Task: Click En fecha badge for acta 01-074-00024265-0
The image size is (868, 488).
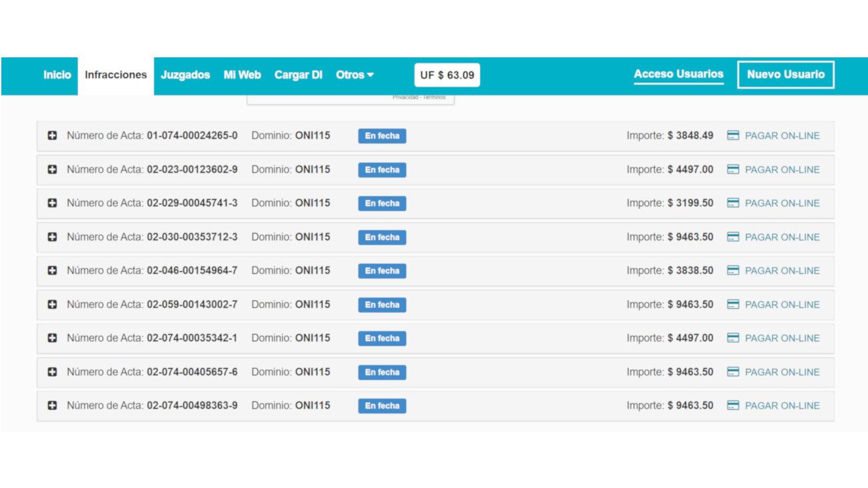Action: pos(382,136)
